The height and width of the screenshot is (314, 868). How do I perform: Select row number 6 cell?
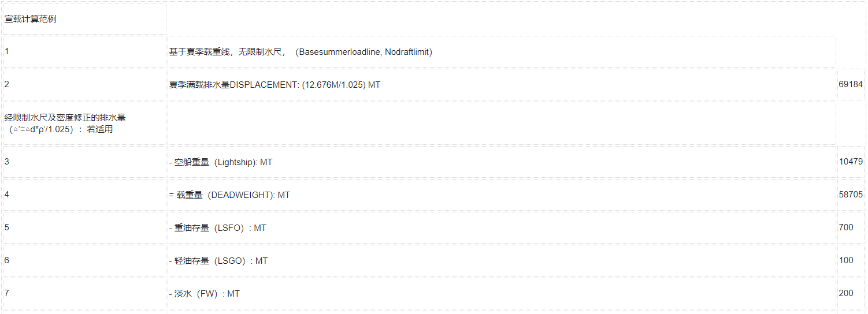pyautogui.click(x=84, y=260)
